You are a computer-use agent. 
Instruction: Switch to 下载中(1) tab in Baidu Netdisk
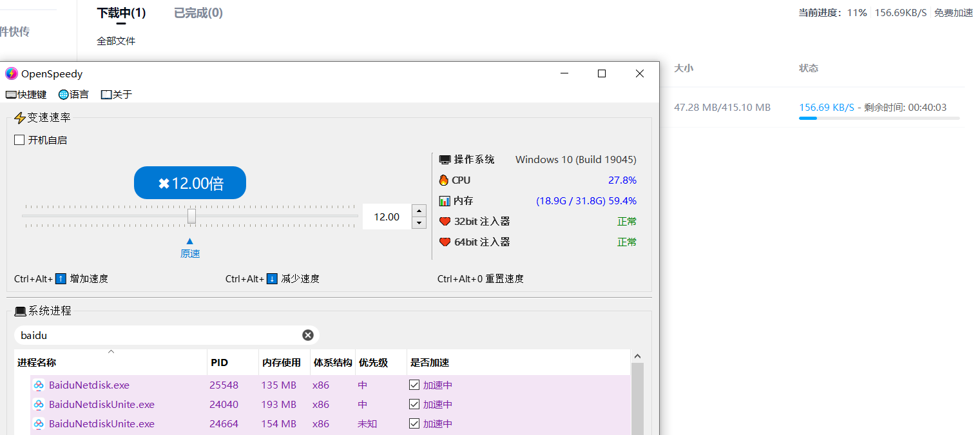[x=121, y=13]
